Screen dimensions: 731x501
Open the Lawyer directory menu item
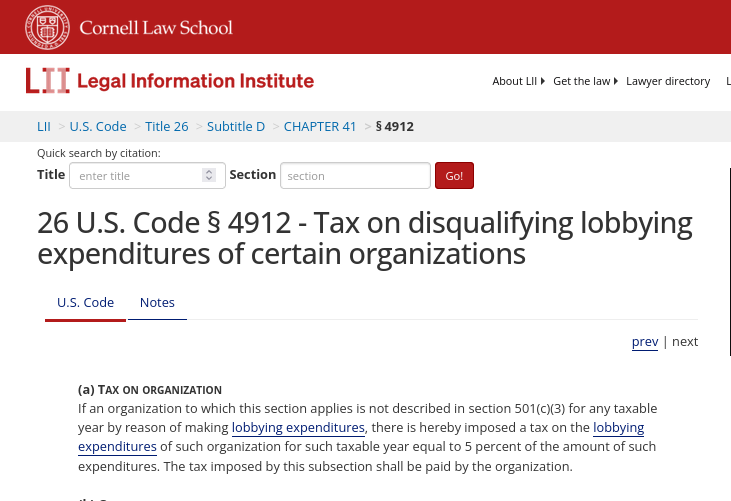tap(668, 81)
